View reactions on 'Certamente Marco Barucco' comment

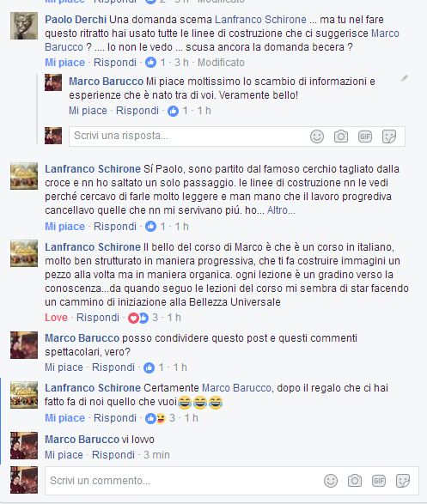click(x=160, y=418)
